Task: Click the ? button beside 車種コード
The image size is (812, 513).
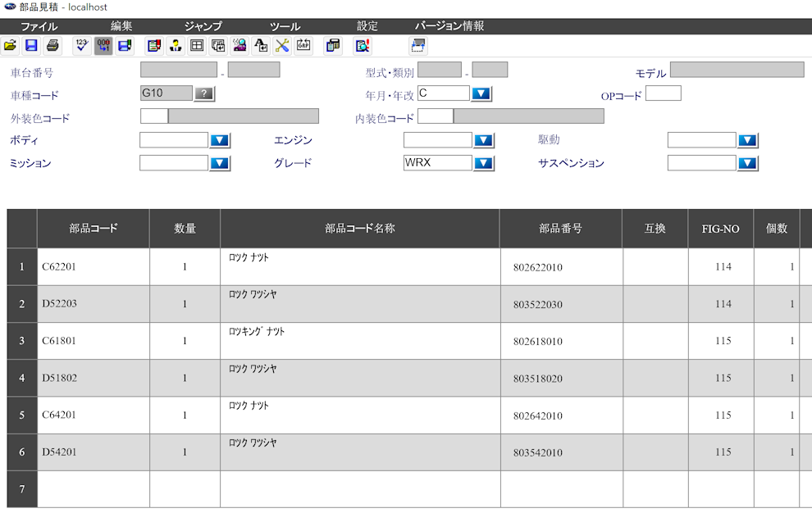Action: point(204,94)
